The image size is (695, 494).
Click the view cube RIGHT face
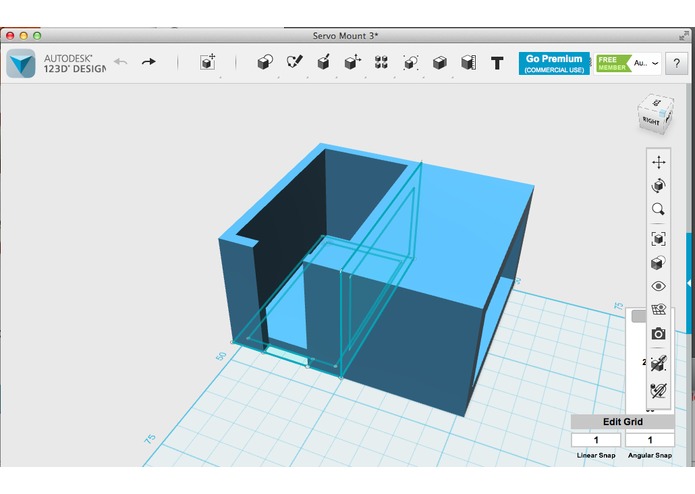point(651,120)
